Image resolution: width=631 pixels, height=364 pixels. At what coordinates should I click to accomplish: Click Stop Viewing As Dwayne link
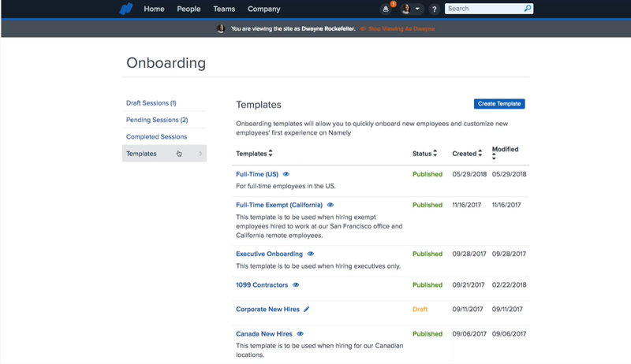(x=401, y=29)
